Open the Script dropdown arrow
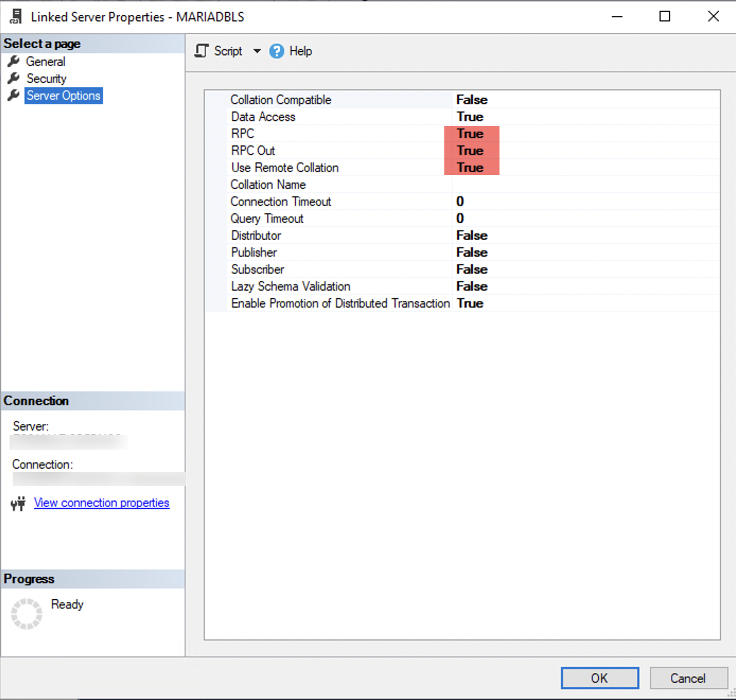The width and height of the screenshot is (736, 700). pos(257,51)
